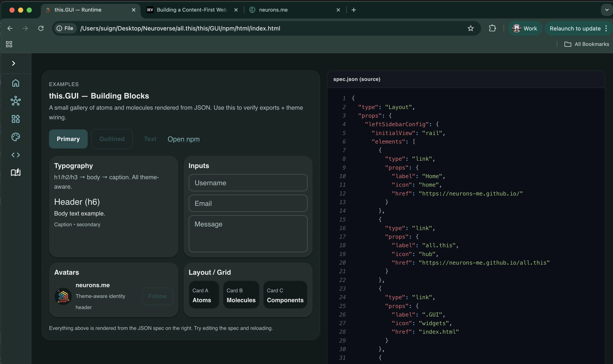This screenshot has width=613, height=364.
Task: Select the Outlined variant toggle
Action: pos(112,139)
